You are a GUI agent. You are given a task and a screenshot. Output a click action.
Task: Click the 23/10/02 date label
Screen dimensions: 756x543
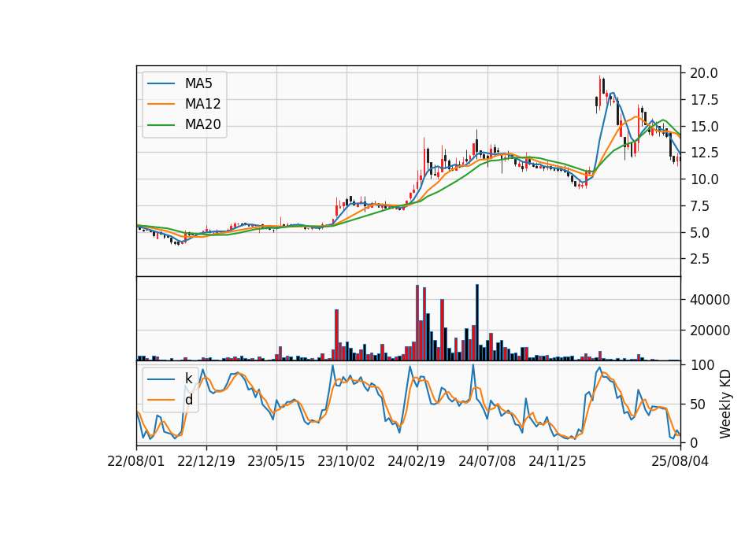(346, 461)
